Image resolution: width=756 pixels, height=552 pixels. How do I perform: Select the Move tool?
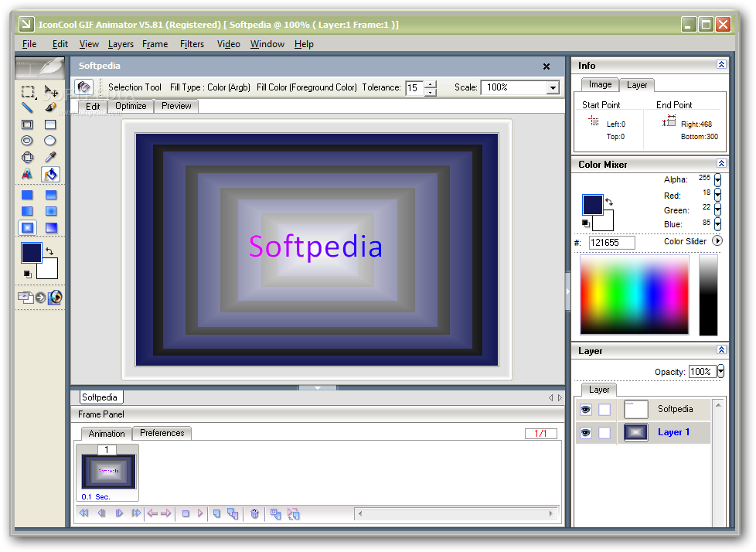[x=50, y=91]
